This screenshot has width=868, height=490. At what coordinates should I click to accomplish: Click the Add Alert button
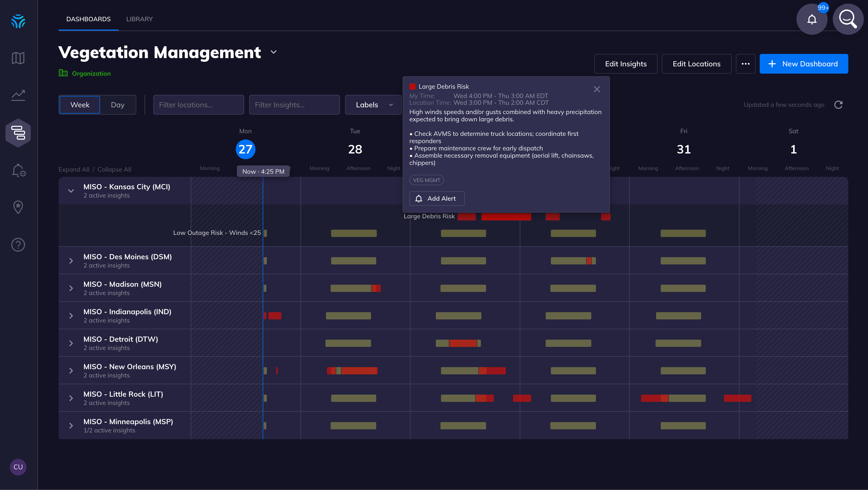[437, 199]
